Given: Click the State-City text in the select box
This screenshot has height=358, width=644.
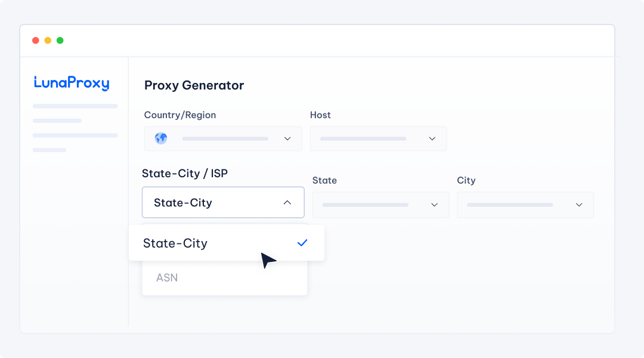Looking at the screenshot, I should click(x=183, y=203).
